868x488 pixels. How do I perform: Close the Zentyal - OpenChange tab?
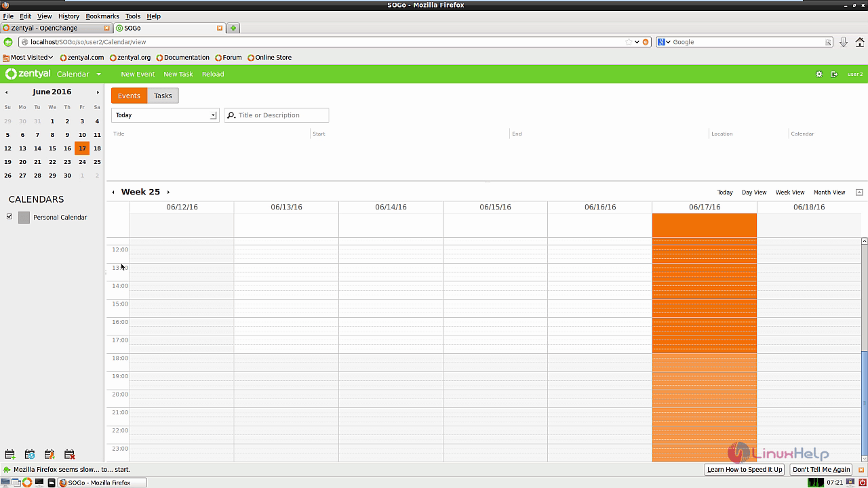[106, 28]
